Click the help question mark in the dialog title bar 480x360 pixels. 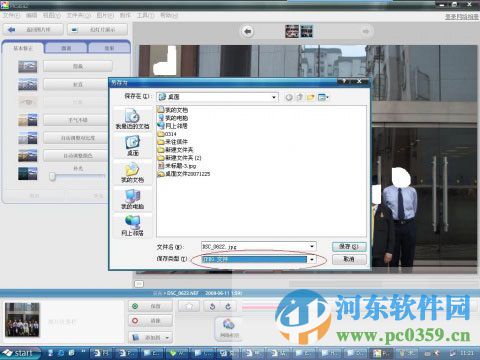(x=344, y=81)
